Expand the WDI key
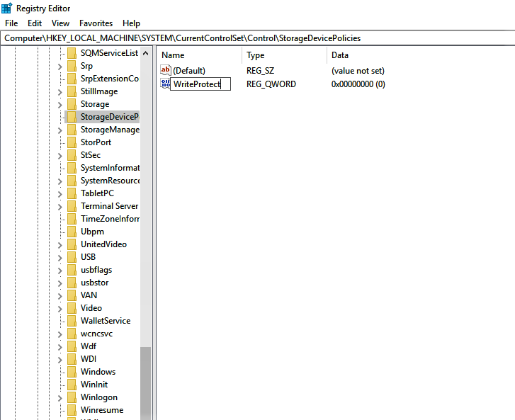The height and width of the screenshot is (420, 515). (x=60, y=361)
